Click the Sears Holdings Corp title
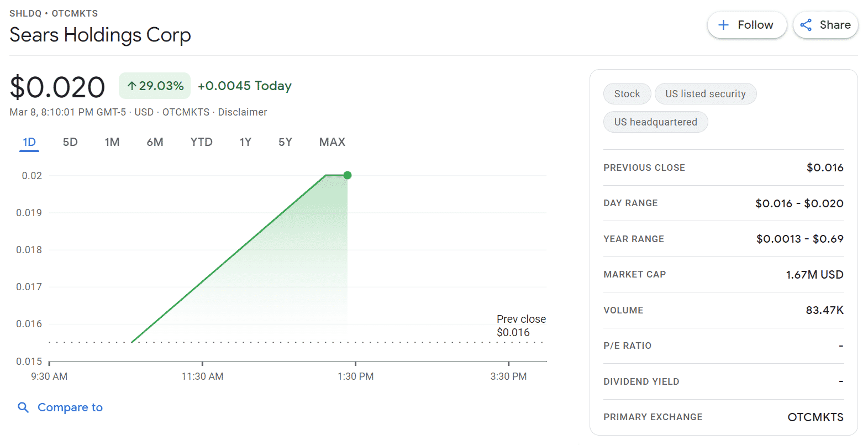The width and height of the screenshot is (868, 445). click(x=100, y=35)
